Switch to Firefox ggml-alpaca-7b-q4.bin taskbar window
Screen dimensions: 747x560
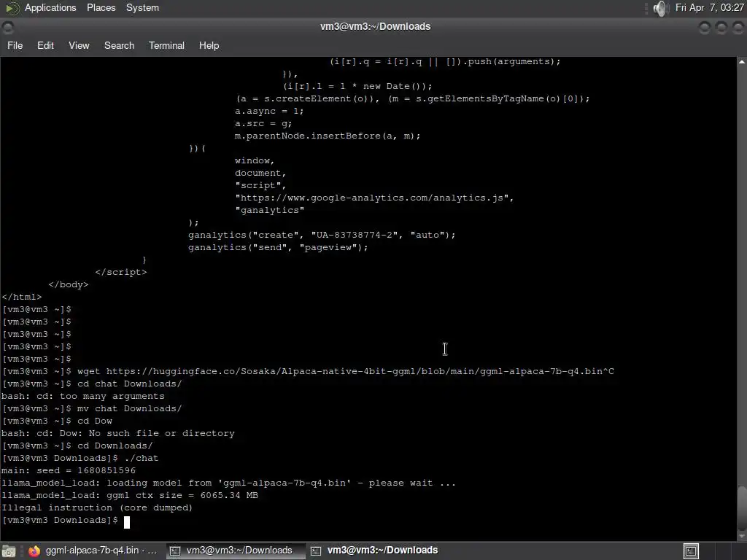[93, 551]
